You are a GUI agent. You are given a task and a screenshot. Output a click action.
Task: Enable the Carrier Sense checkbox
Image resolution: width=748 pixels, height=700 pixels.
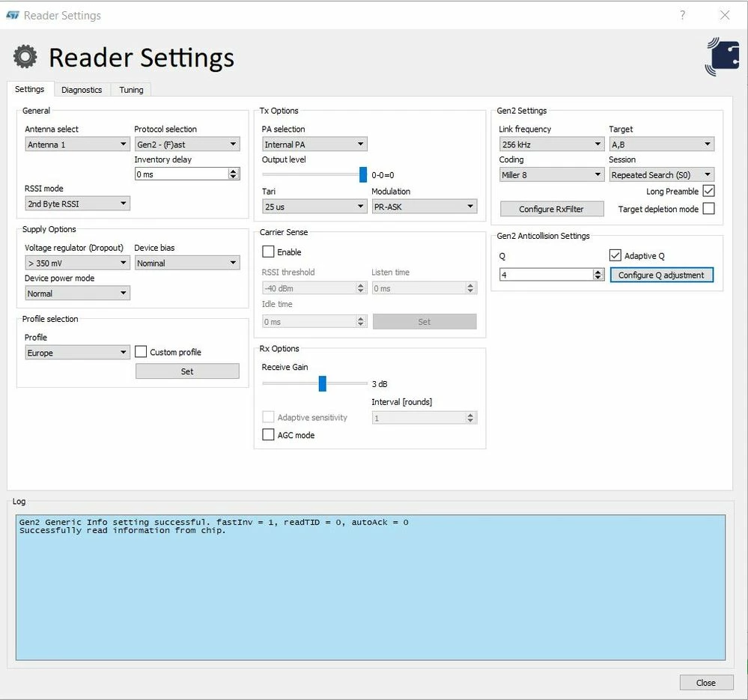[x=268, y=252]
